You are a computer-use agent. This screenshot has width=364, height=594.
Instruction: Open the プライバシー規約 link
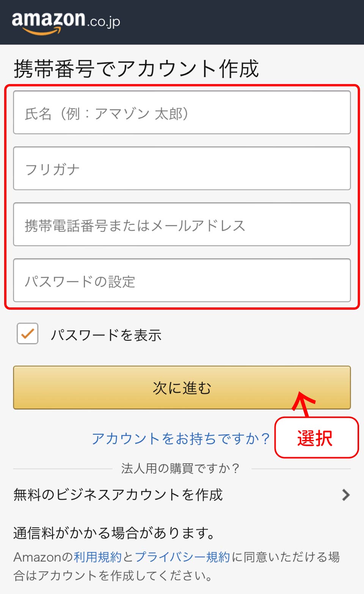(x=182, y=557)
